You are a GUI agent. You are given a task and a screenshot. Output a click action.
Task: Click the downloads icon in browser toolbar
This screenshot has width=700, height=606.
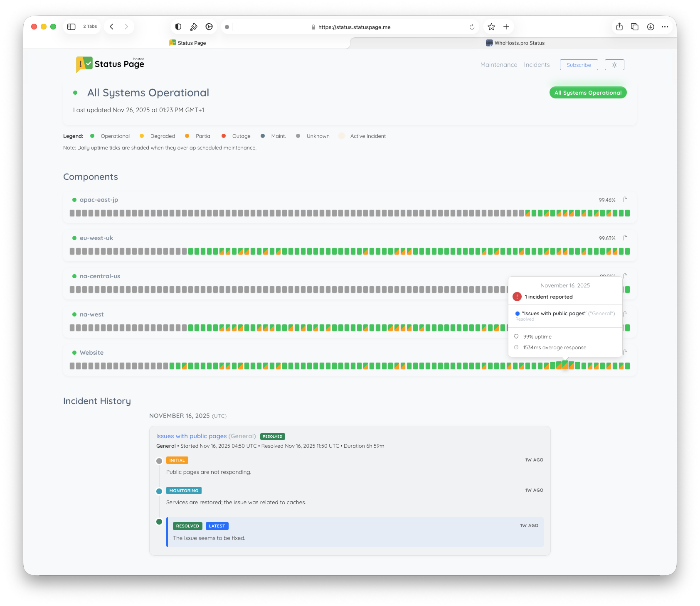pos(650,27)
